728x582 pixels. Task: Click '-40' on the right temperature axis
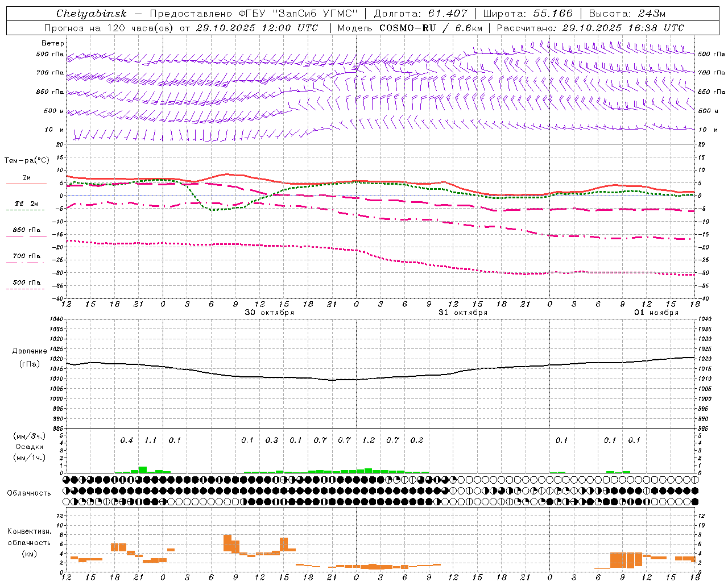click(x=704, y=299)
